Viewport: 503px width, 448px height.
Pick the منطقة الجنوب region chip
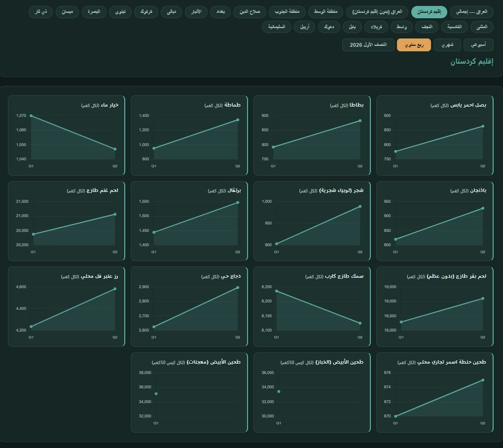pyautogui.click(x=287, y=12)
